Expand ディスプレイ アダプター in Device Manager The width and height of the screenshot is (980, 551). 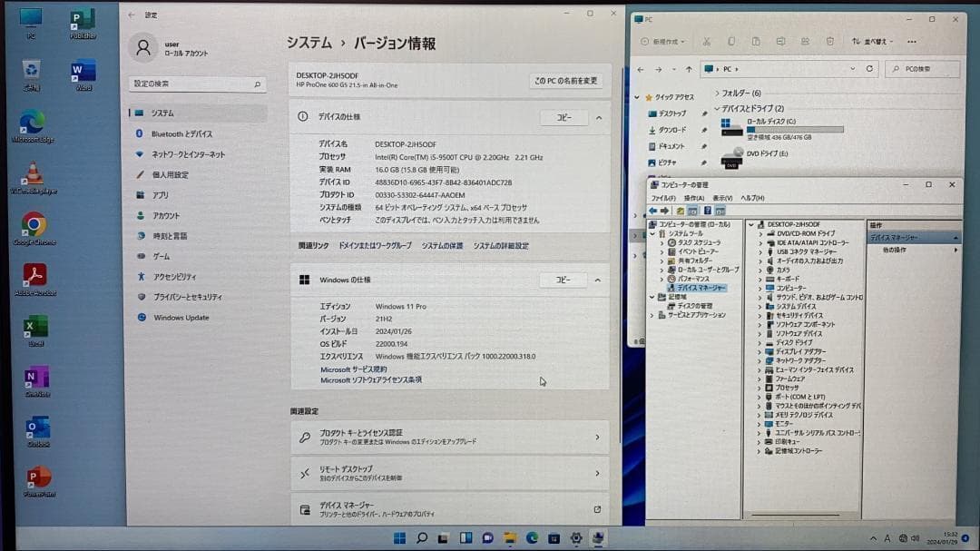click(759, 352)
